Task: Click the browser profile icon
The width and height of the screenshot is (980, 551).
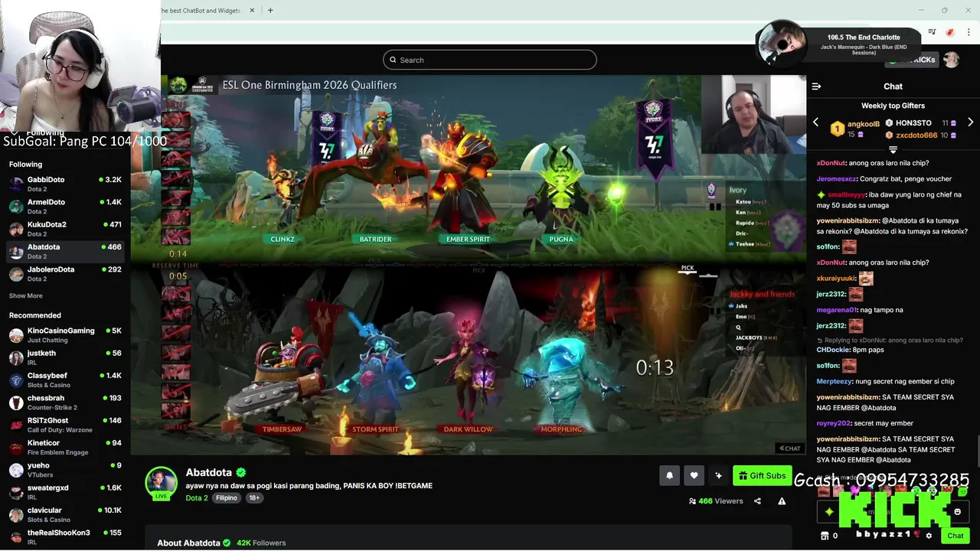Action: pos(950,32)
